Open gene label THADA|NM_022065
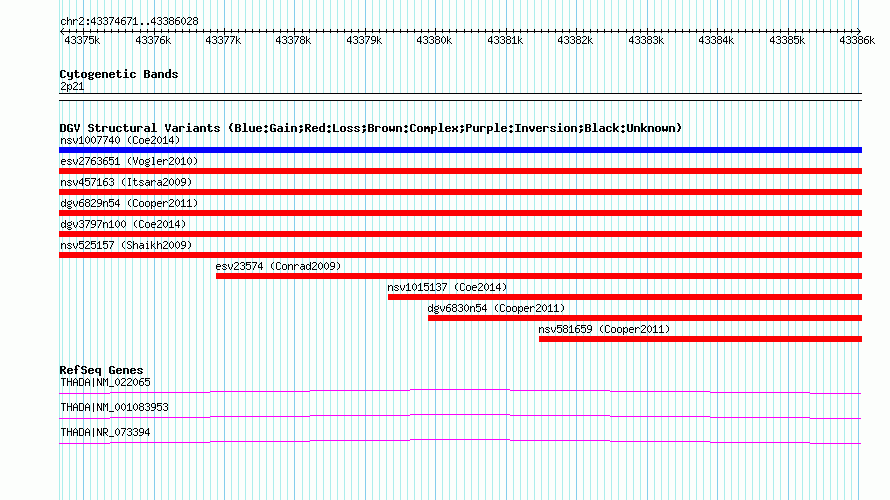The image size is (890, 500). coord(106,382)
